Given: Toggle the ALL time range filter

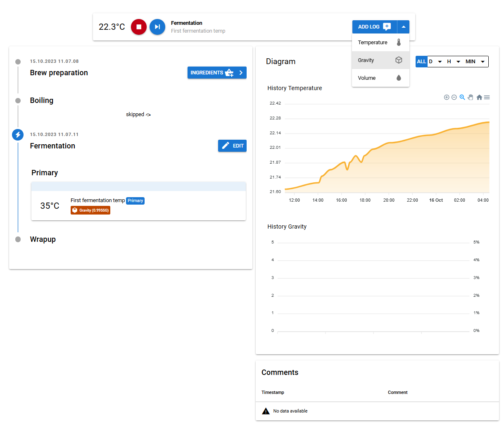Looking at the screenshot, I should 421,62.
